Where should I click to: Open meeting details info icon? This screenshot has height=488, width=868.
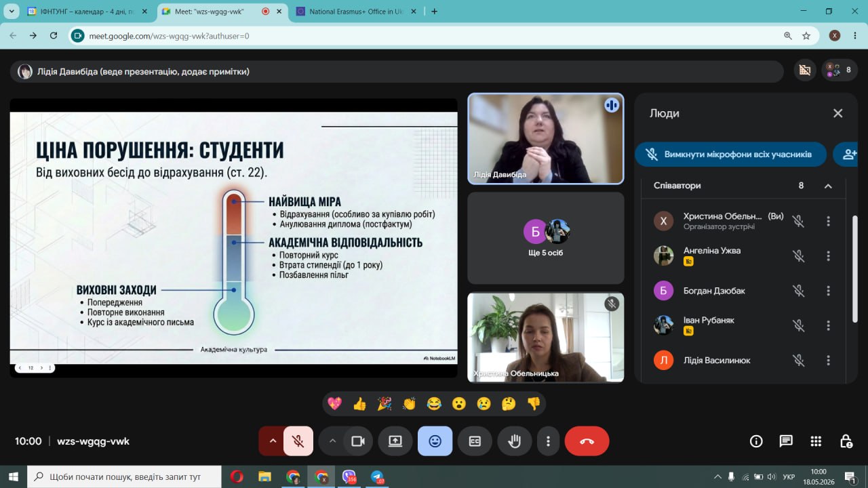[756, 441]
